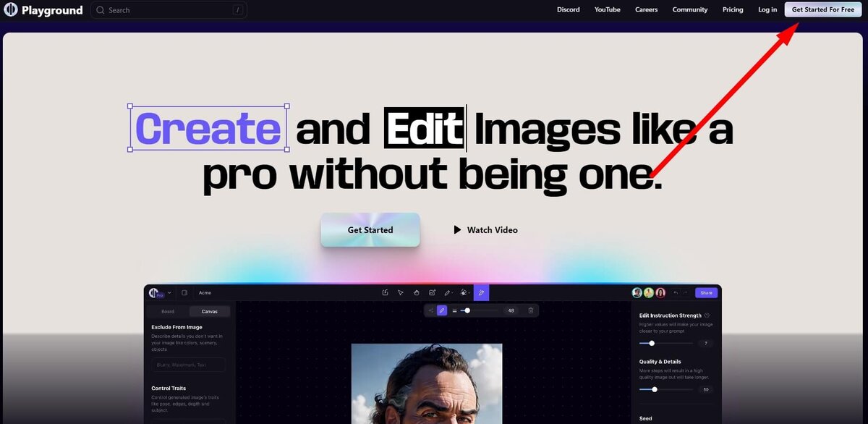868x424 pixels.
Task: Click the holographic Get Started button
Action: [x=370, y=230]
